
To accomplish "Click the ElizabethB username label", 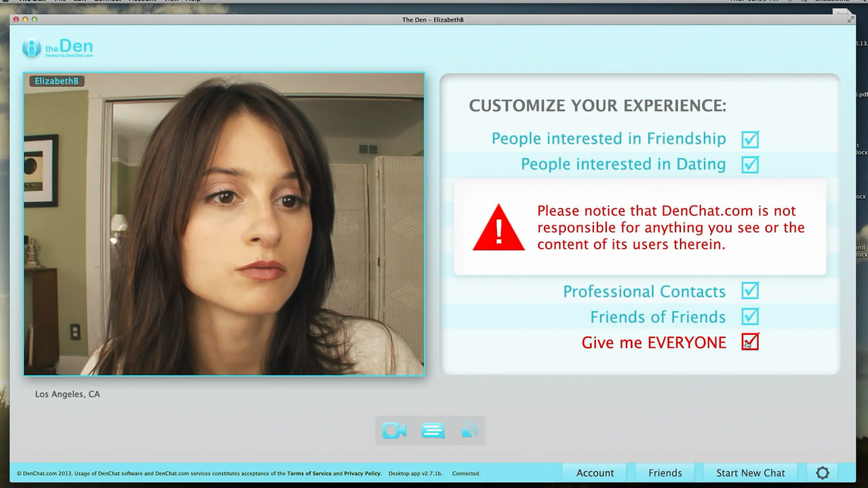I will 57,81.
